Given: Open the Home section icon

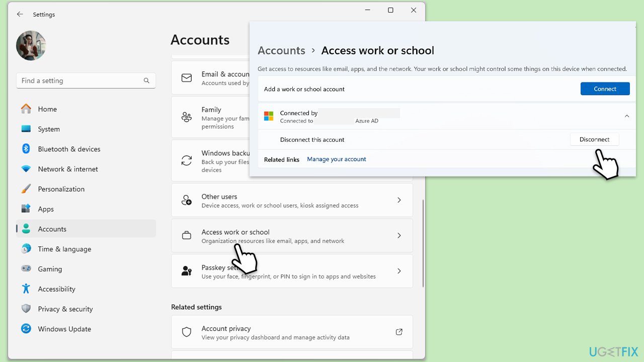Looking at the screenshot, I should click(x=26, y=109).
